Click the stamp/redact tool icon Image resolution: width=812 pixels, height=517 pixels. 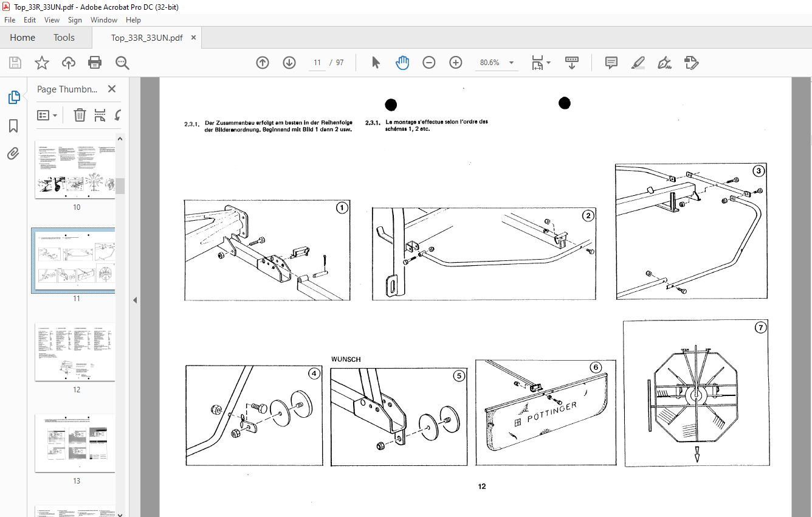pos(692,63)
